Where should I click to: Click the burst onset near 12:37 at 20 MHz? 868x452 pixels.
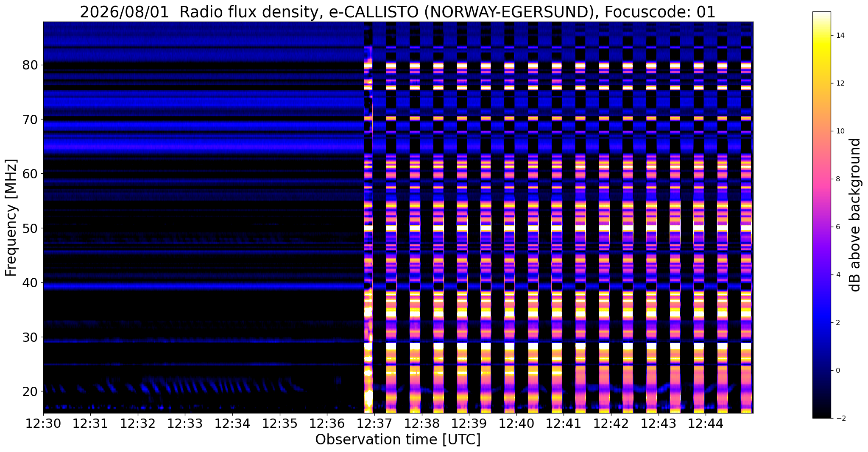(368, 391)
